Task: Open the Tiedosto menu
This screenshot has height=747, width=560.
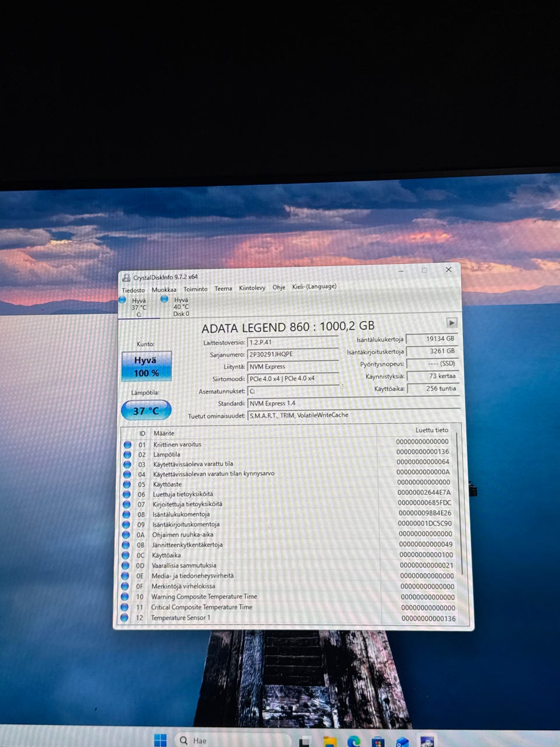Action: tap(133, 290)
